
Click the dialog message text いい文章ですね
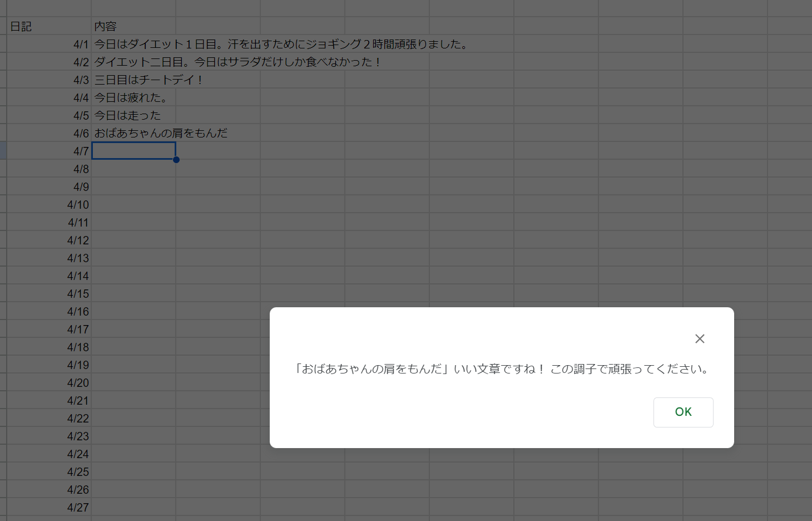click(x=502, y=369)
